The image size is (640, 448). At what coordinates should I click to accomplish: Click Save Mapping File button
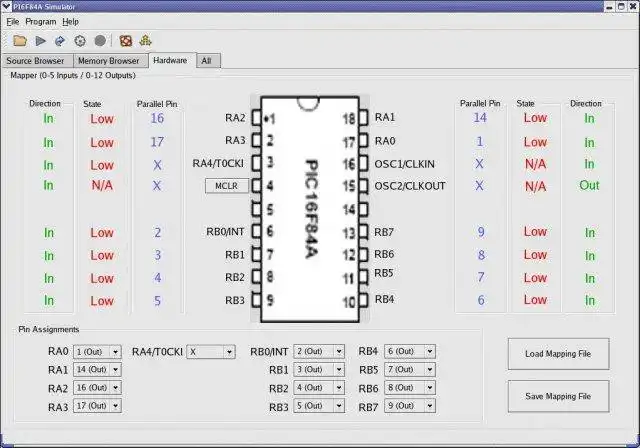point(558,396)
